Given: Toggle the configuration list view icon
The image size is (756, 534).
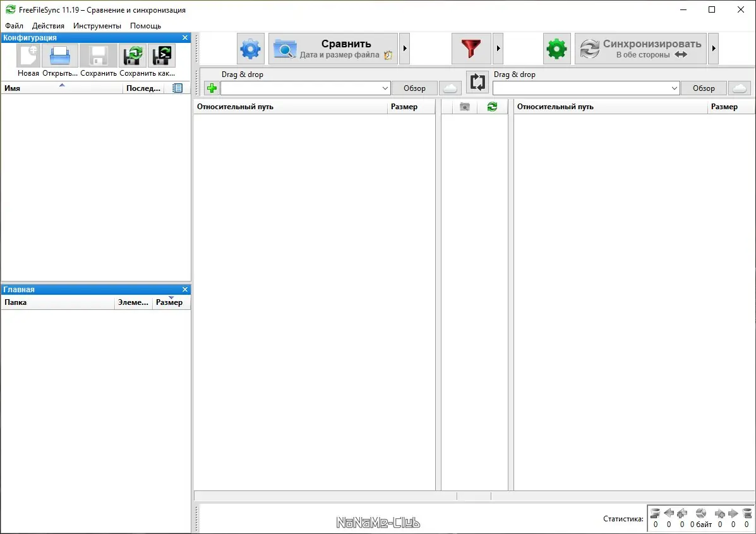Looking at the screenshot, I should tap(177, 88).
